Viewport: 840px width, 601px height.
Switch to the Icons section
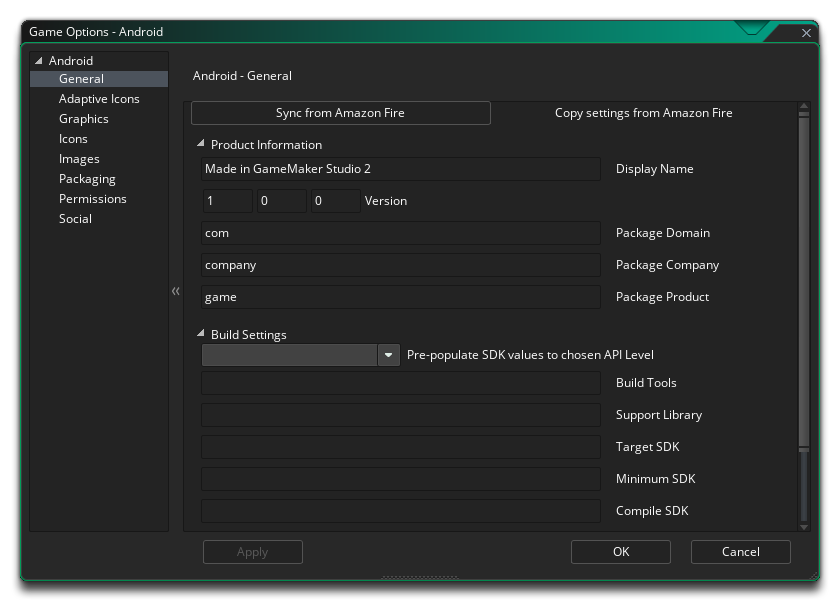73,138
